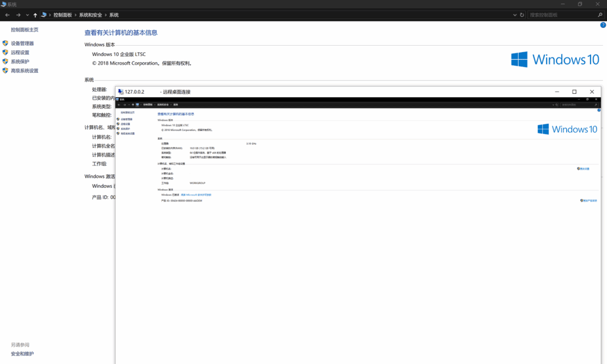This screenshot has height=364, width=607.
Task: Click the blue help question mark icon
Action: 603,25
